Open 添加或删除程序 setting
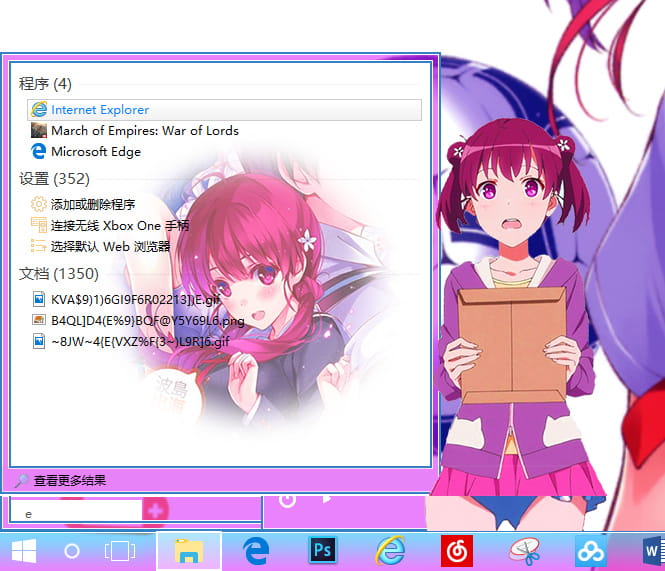 92,204
